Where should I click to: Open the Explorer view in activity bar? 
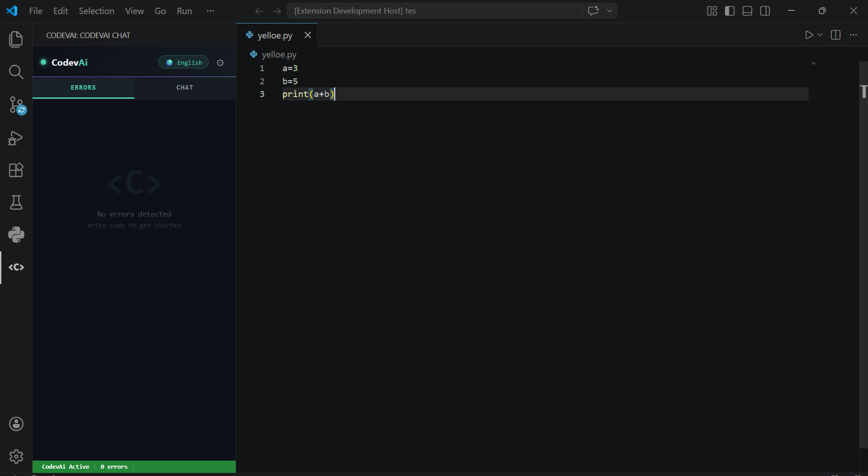pos(16,39)
